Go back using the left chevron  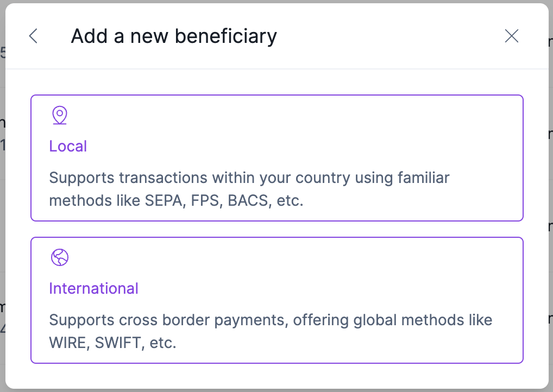click(33, 36)
